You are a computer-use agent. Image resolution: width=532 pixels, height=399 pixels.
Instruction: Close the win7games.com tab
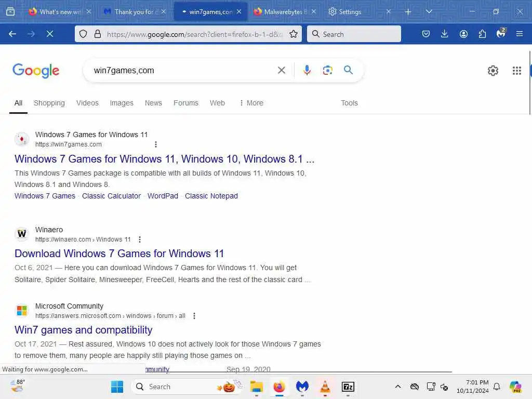(x=239, y=11)
